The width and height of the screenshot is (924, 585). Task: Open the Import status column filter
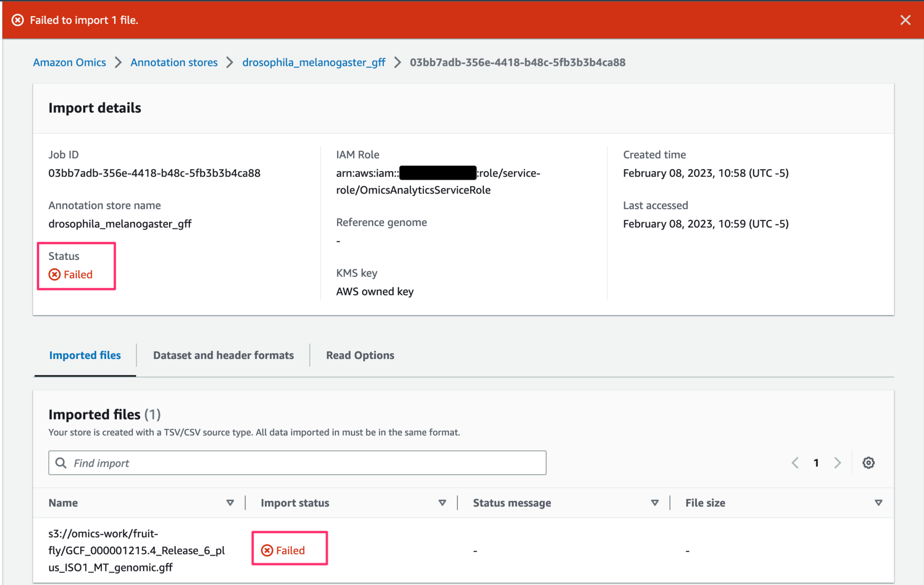pos(442,502)
